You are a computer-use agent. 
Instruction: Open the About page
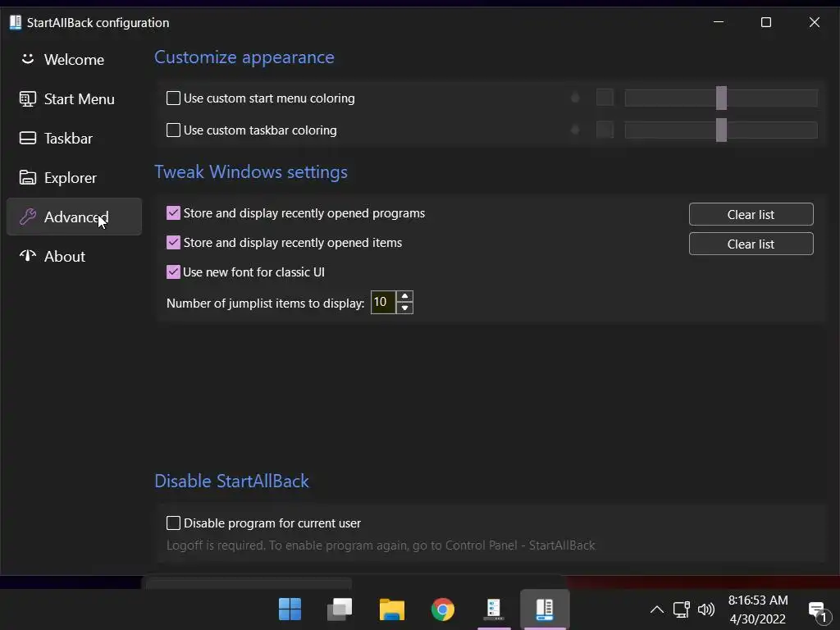pyautogui.click(x=74, y=257)
